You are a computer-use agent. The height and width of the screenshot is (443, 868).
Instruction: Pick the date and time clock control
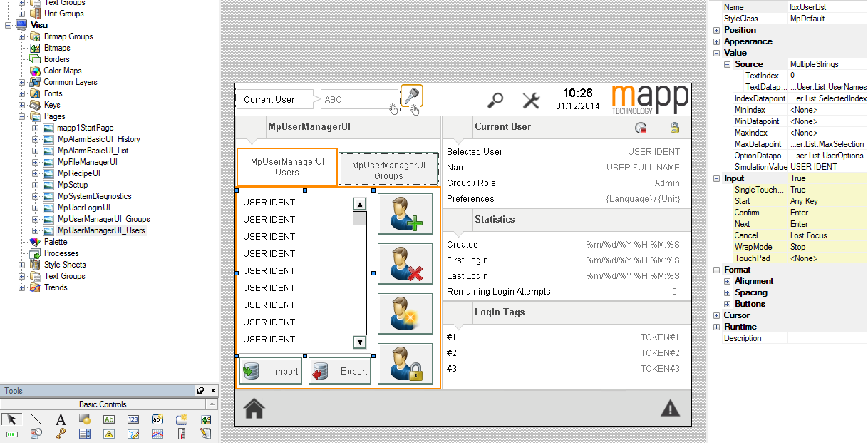36,434
